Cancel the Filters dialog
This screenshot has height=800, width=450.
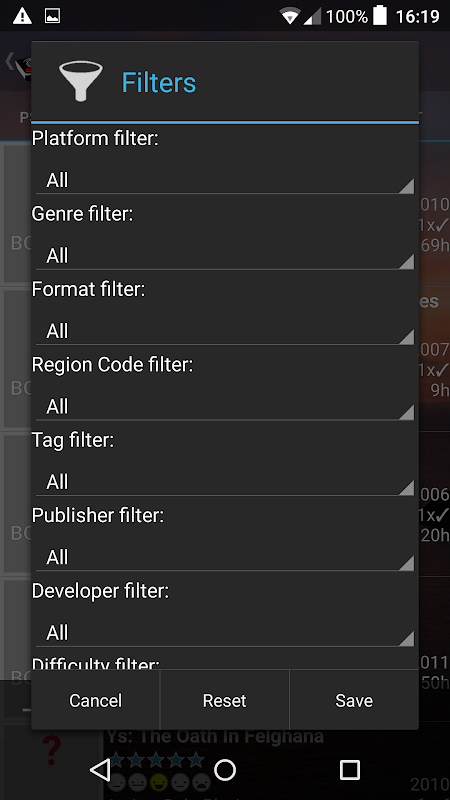pos(95,700)
